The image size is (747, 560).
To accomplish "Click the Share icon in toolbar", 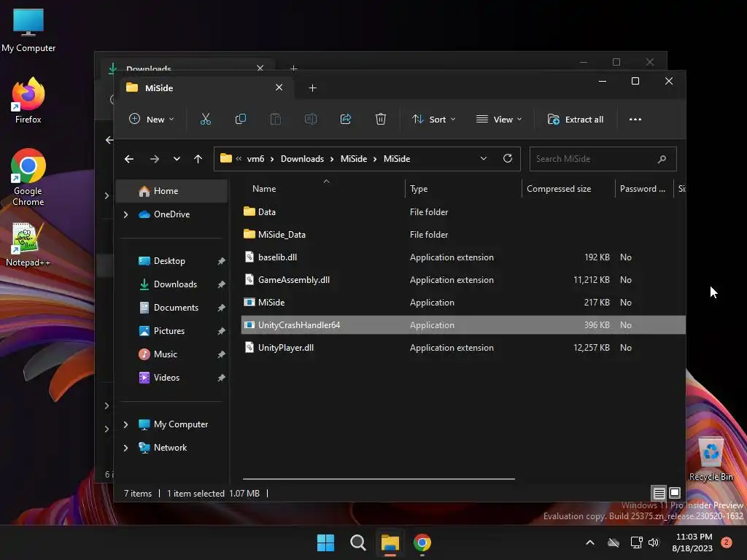I will click(345, 119).
